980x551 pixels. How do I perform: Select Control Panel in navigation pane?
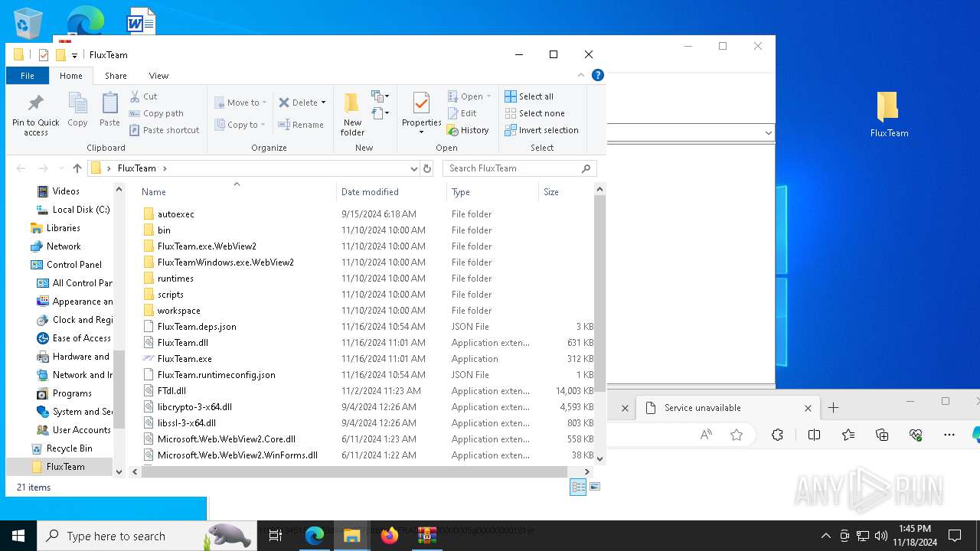[73, 265]
